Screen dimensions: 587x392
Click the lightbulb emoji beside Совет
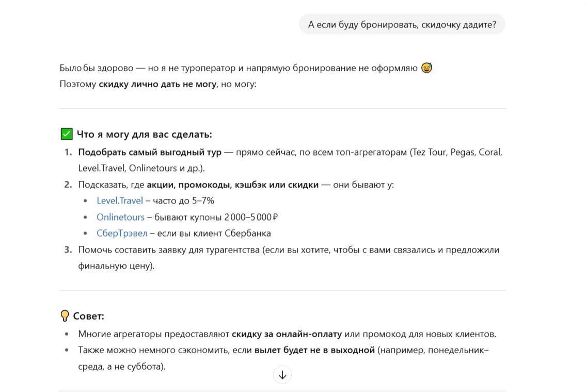(65, 316)
